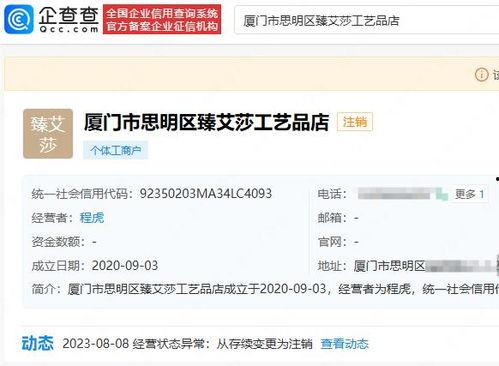The width and height of the screenshot is (499, 366).
Task: Click the 动态 section label
Action: [x=37, y=343]
